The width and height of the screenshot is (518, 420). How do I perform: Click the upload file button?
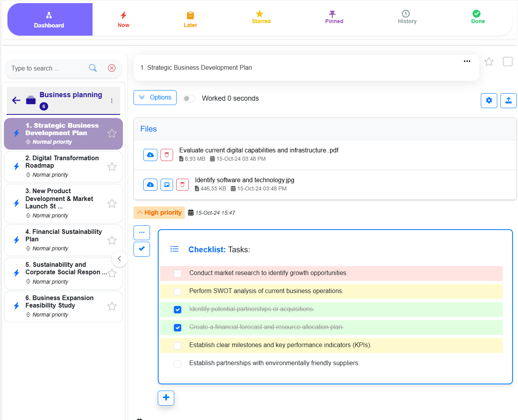coord(508,101)
